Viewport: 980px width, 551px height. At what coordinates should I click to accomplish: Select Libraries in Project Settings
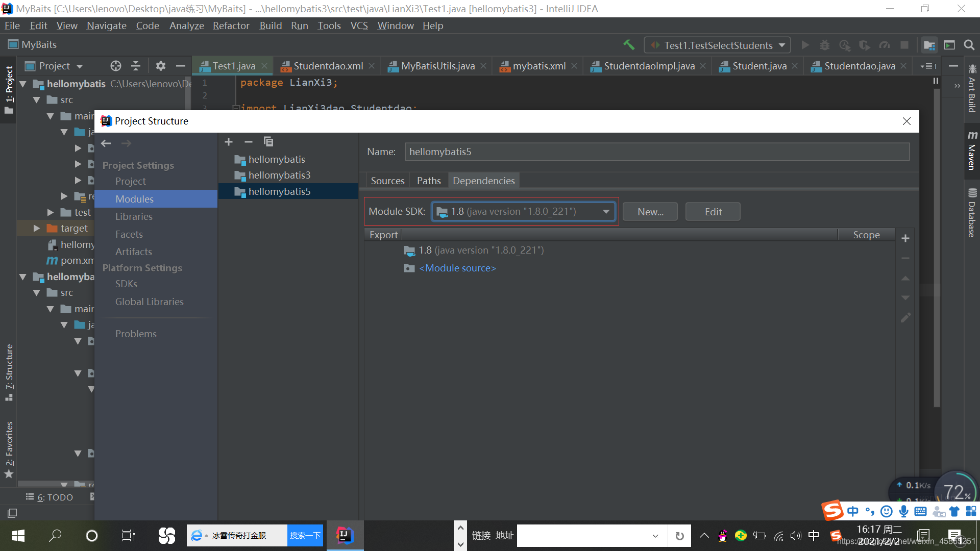pyautogui.click(x=134, y=216)
